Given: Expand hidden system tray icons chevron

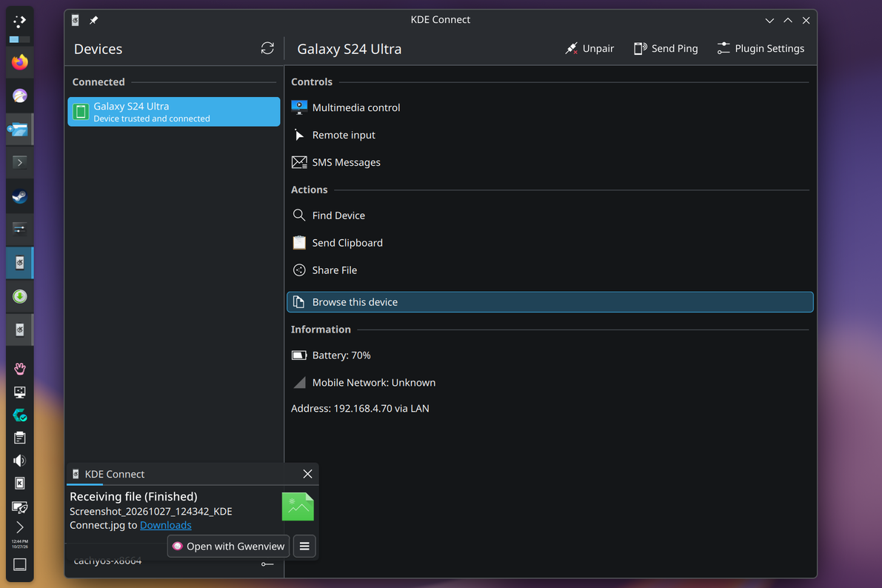Looking at the screenshot, I should 20,527.
